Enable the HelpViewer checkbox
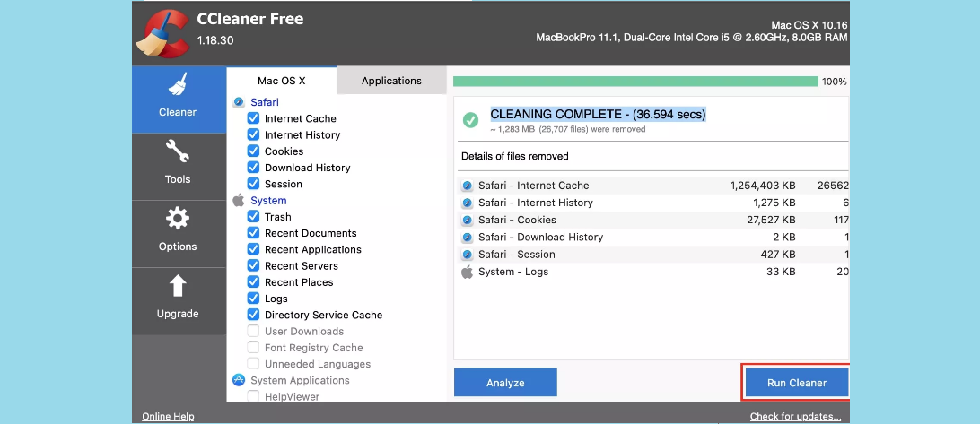The width and height of the screenshot is (980, 424). pos(253,396)
